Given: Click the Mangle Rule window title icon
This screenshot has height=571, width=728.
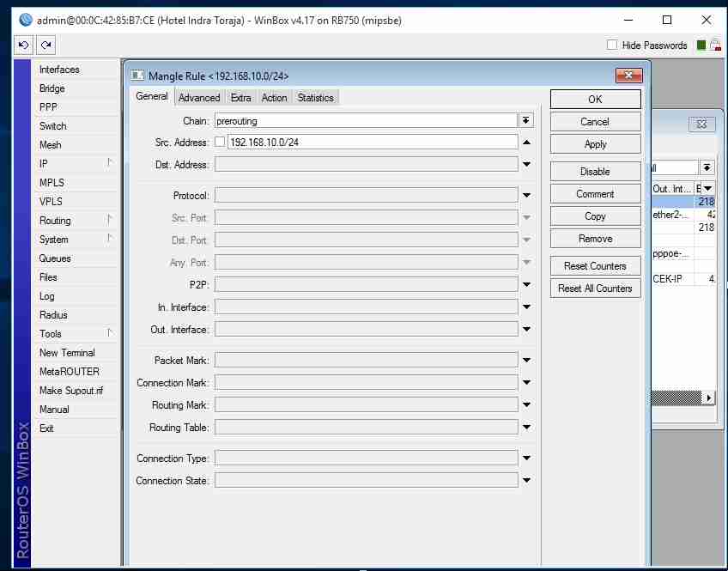Looking at the screenshot, I should pos(137,76).
